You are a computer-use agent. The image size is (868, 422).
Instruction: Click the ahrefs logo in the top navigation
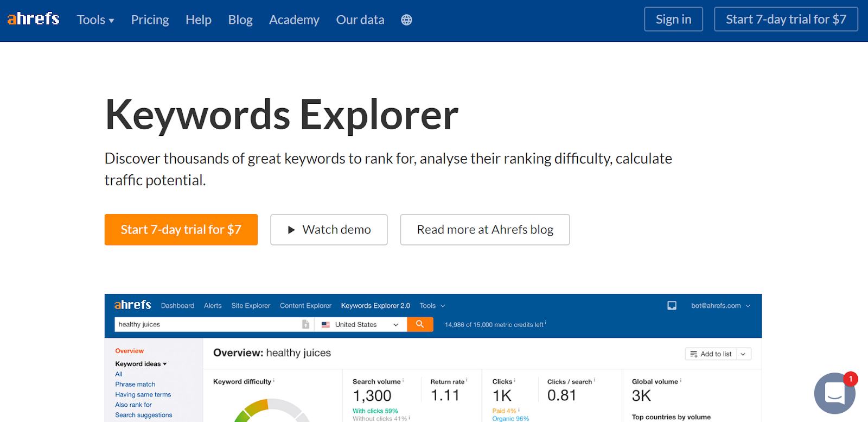click(33, 19)
